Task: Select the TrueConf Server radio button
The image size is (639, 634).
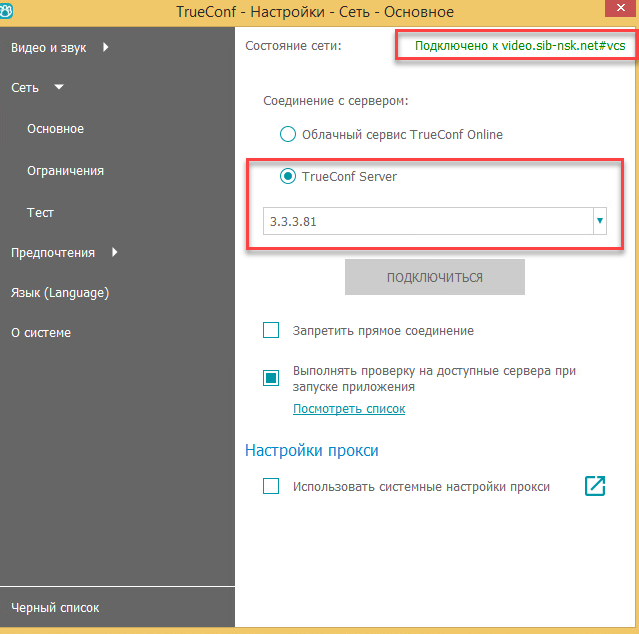Action: [x=288, y=176]
